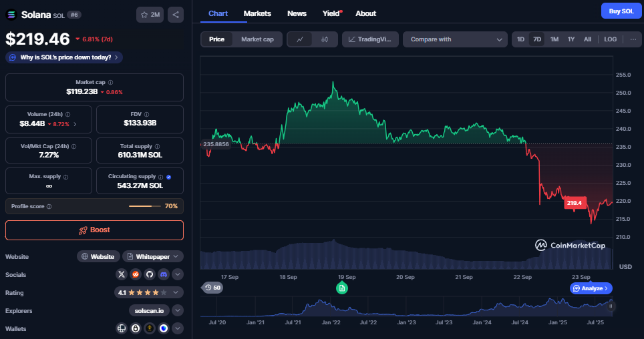Open the Compare with dropdown

coord(455,39)
